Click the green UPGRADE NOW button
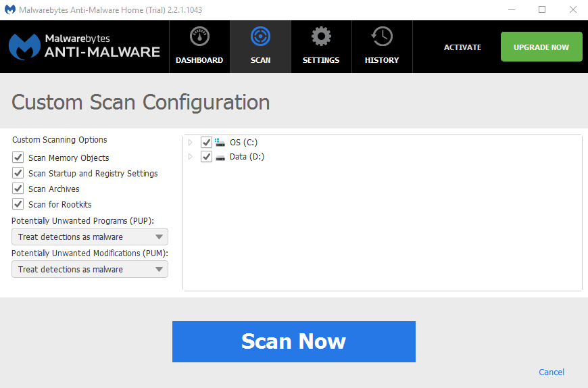This screenshot has height=388, width=588. tap(541, 47)
